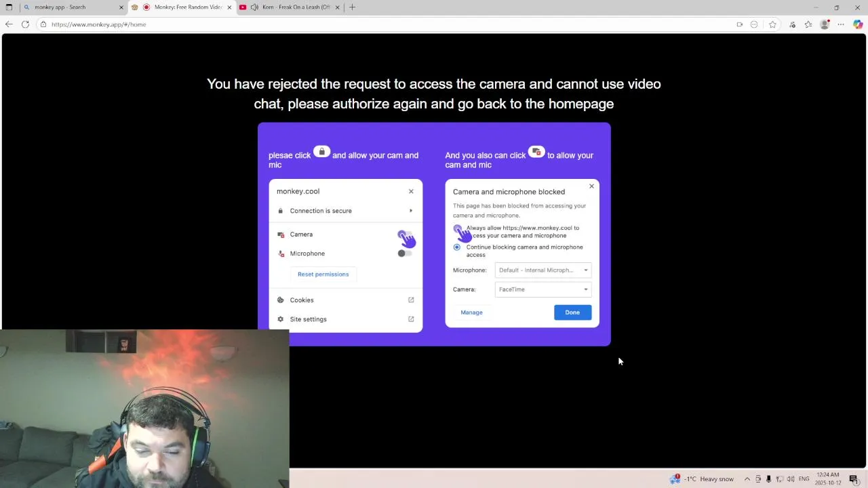Click the webcam overlay video thumbnail

pyautogui.click(x=144, y=409)
